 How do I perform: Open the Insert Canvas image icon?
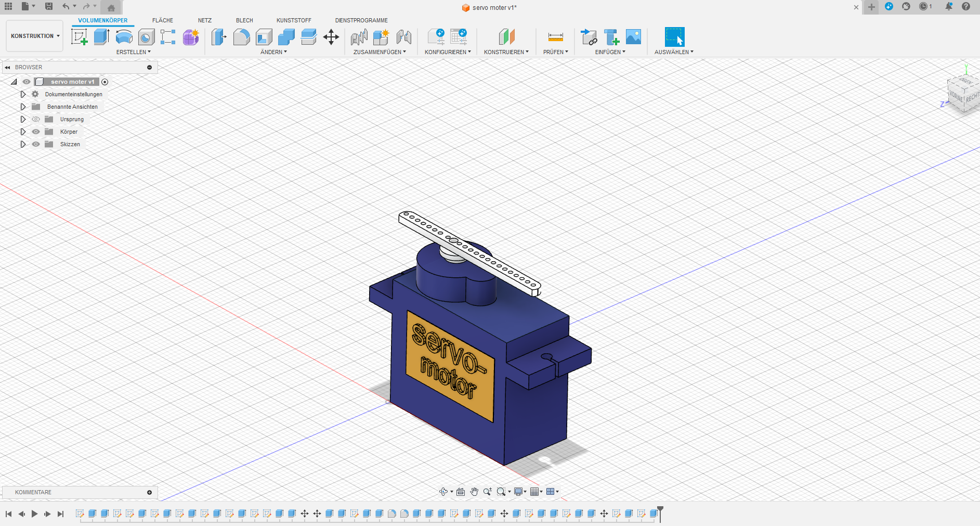(633, 37)
